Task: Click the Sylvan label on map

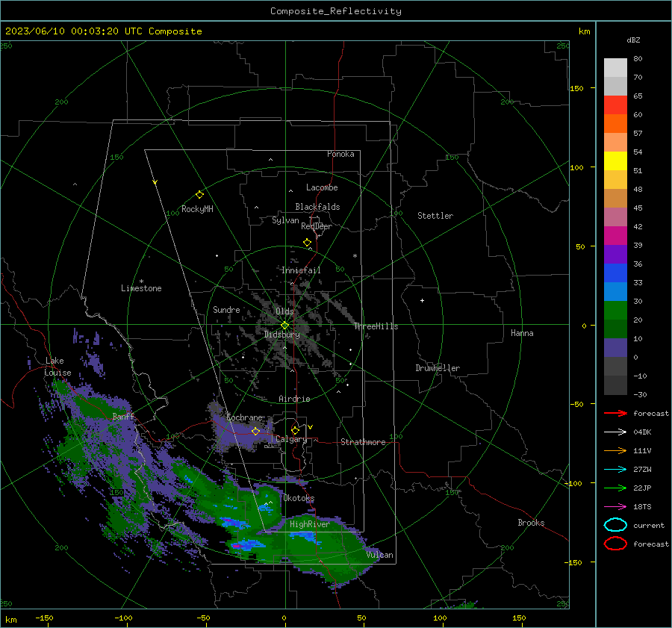Action: point(285,220)
